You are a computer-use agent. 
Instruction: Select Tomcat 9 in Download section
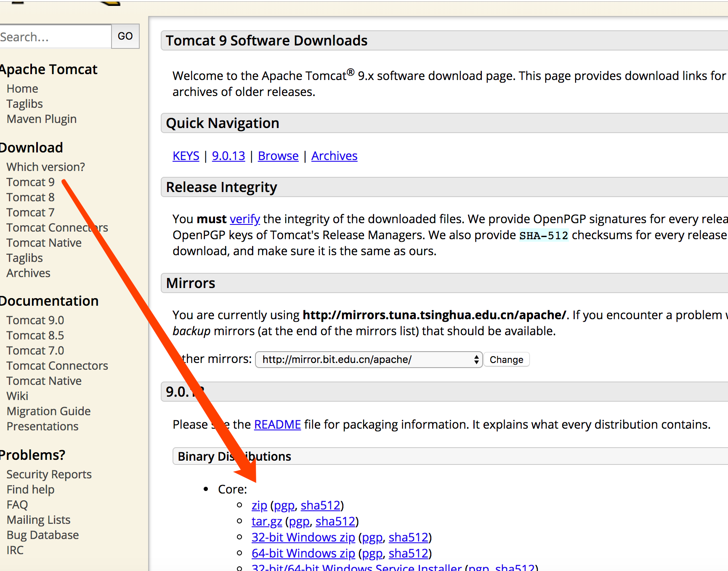[x=31, y=182]
